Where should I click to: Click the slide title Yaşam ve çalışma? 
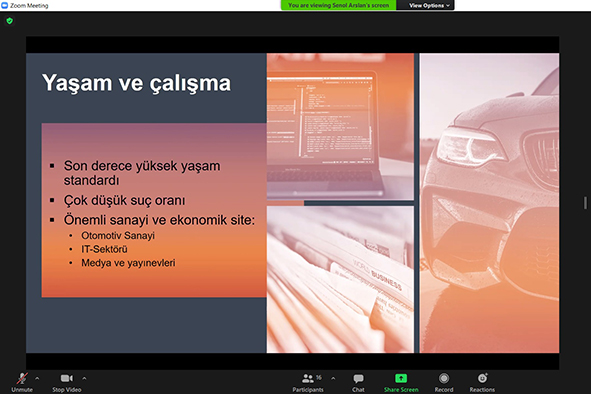tap(136, 83)
